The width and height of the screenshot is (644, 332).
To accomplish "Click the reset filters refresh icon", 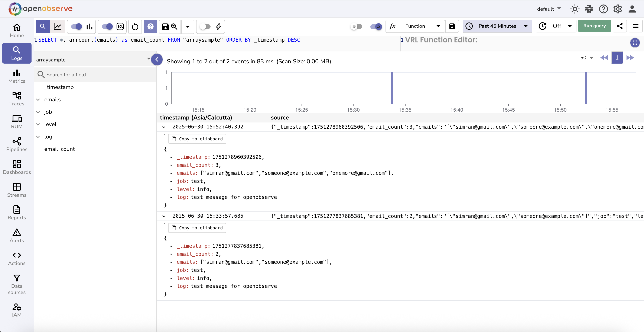I will point(135,26).
